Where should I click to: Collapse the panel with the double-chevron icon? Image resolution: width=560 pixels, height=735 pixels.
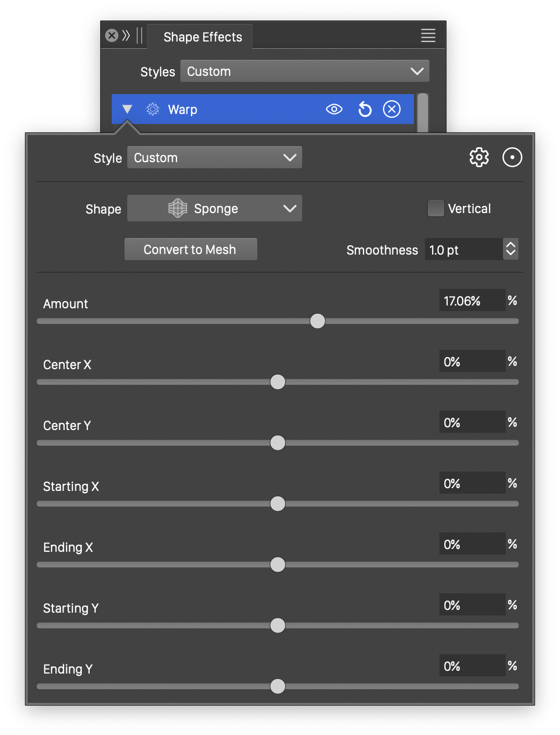tap(126, 36)
